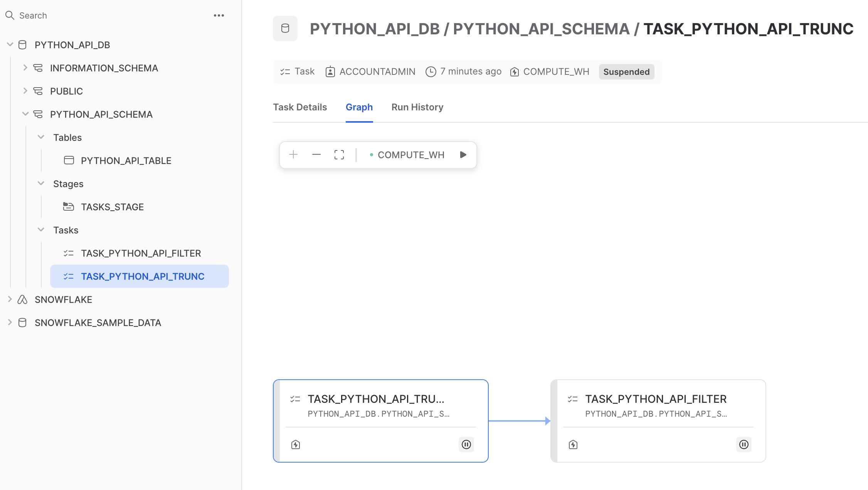
Task: Open the Run History tab
Action: tap(417, 107)
